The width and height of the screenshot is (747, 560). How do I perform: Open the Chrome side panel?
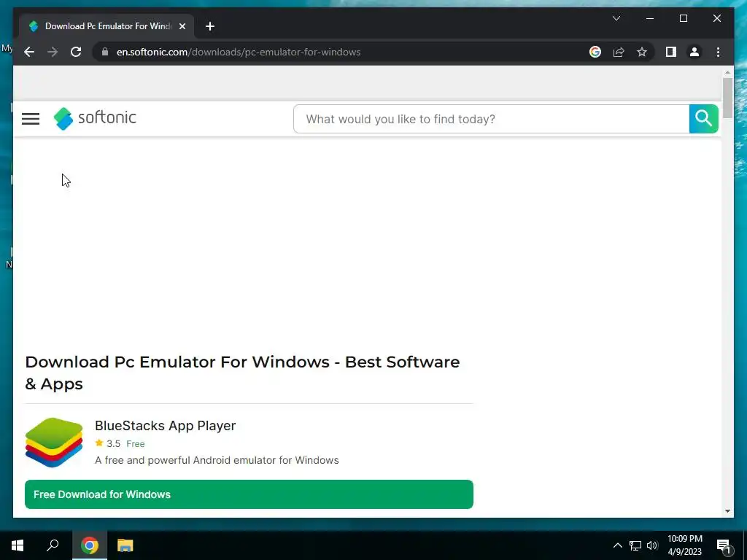671,52
